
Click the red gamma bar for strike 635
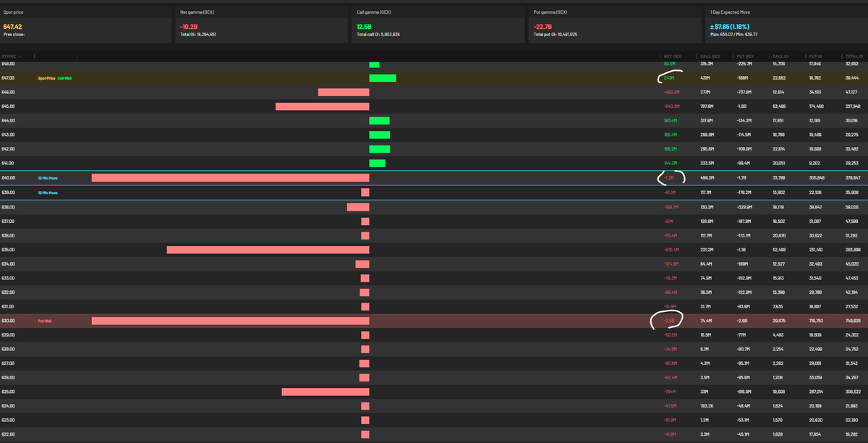click(x=268, y=250)
